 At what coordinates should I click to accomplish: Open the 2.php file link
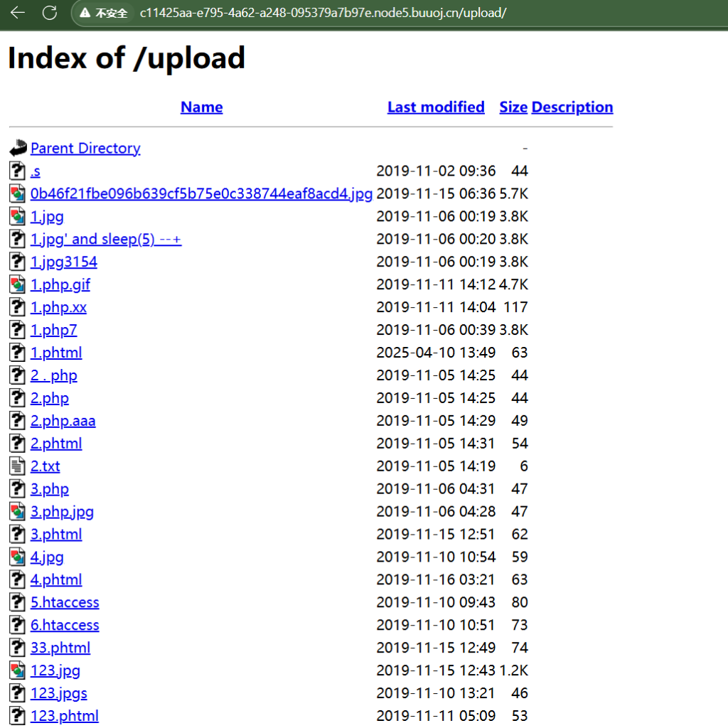coord(50,399)
